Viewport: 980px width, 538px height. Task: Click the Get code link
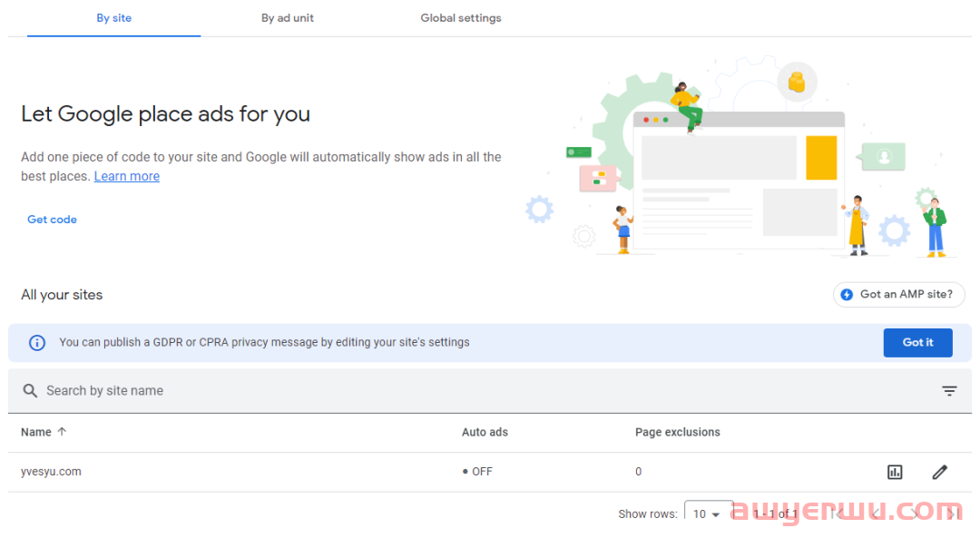coord(52,220)
